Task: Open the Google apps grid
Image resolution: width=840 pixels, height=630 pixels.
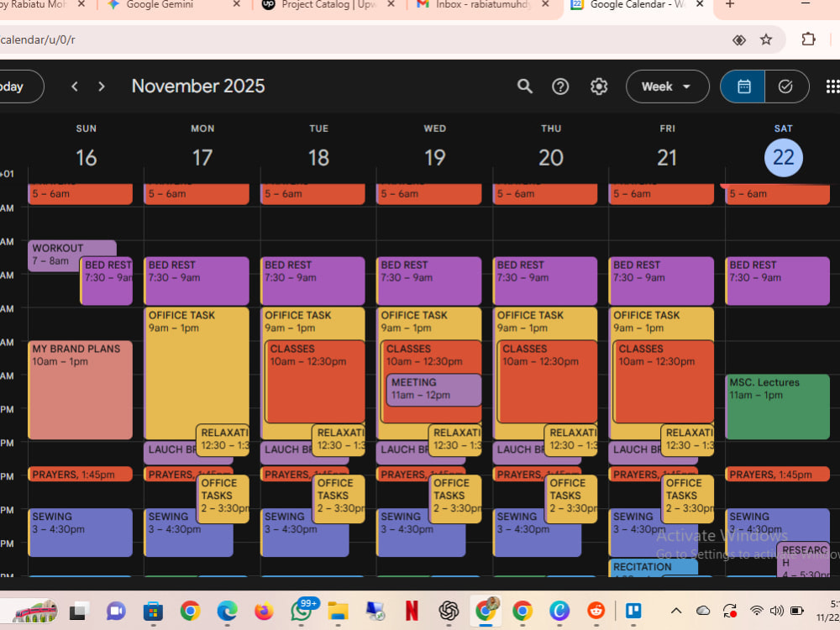Action: tap(832, 87)
